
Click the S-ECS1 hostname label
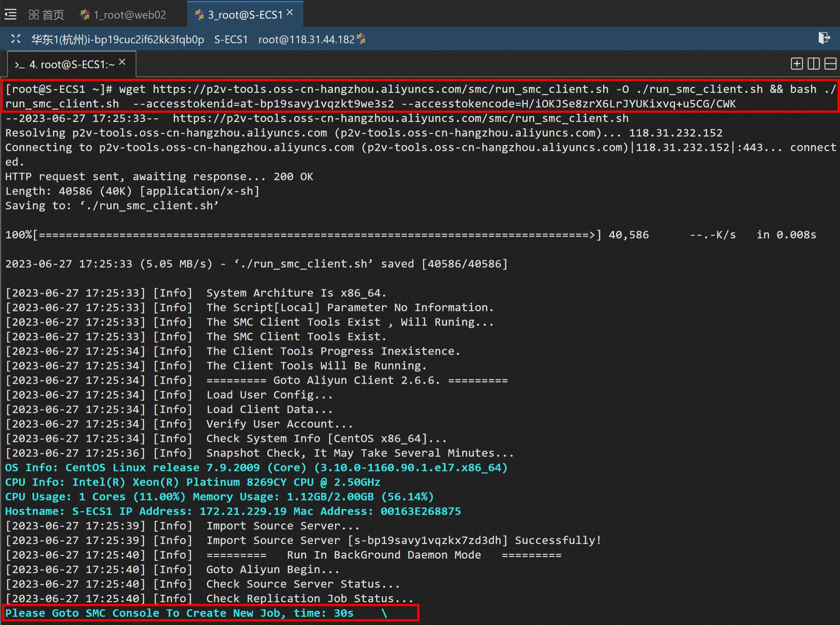pos(231,40)
